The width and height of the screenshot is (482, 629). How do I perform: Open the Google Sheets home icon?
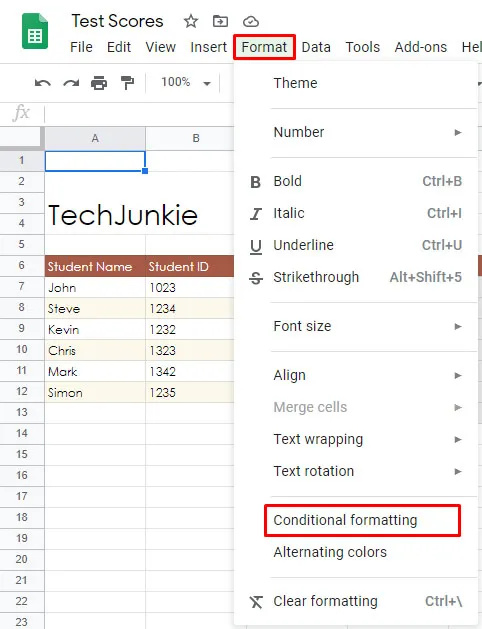point(35,31)
